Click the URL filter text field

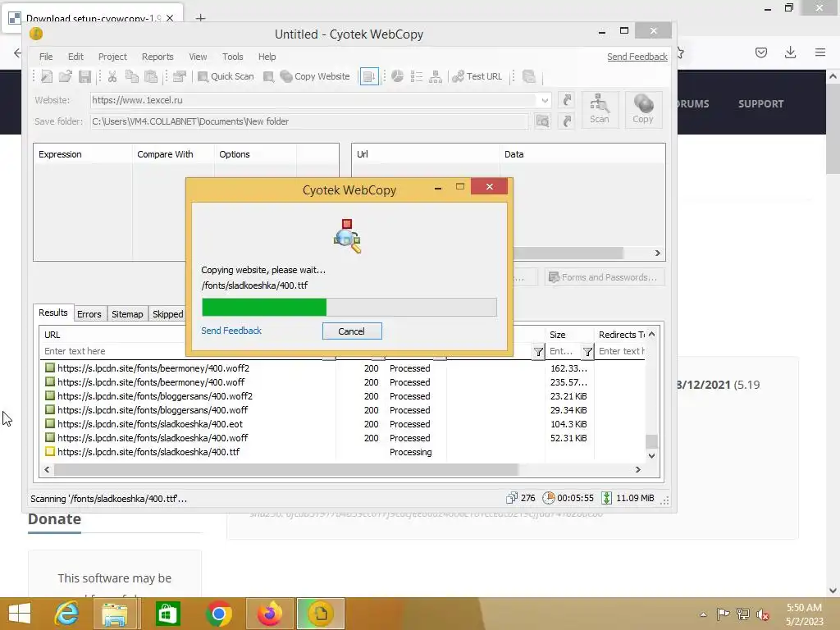click(x=113, y=351)
